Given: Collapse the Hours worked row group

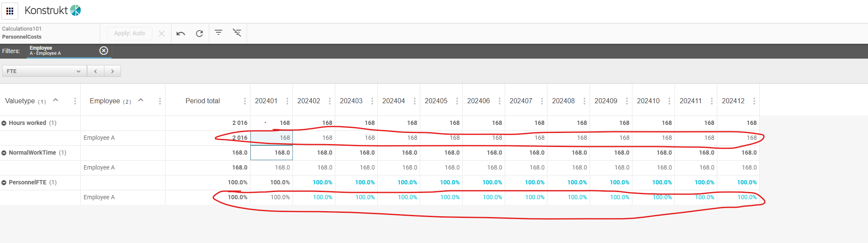Looking at the screenshot, I should tap(4, 123).
